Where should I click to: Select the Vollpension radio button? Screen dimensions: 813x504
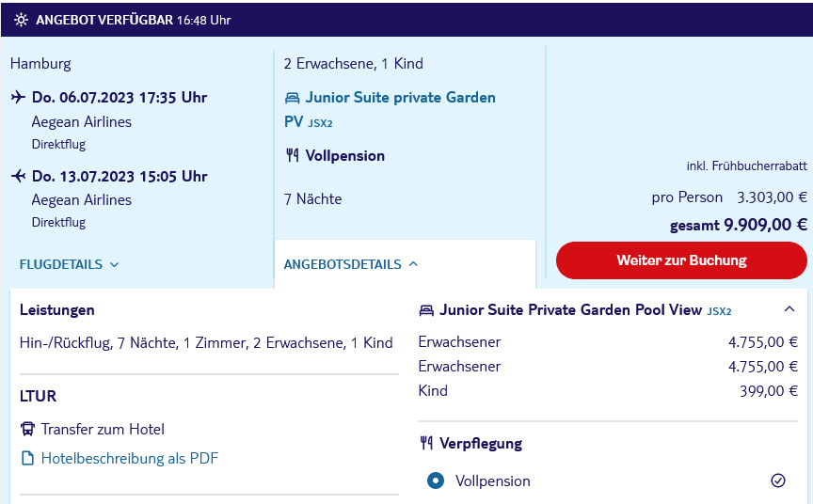click(x=436, y=480)
